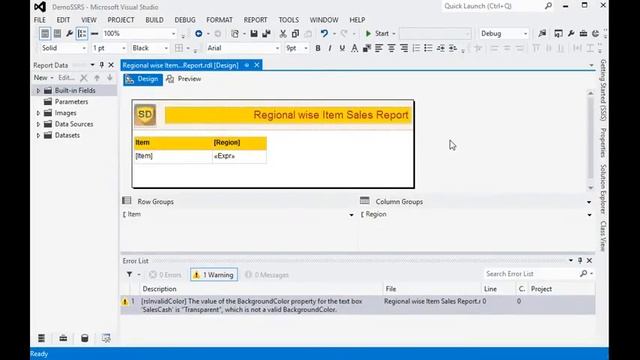Viewport: 640px width, 360px height.
Task: Click the Foreground font color icon
Action: [354, 48]
